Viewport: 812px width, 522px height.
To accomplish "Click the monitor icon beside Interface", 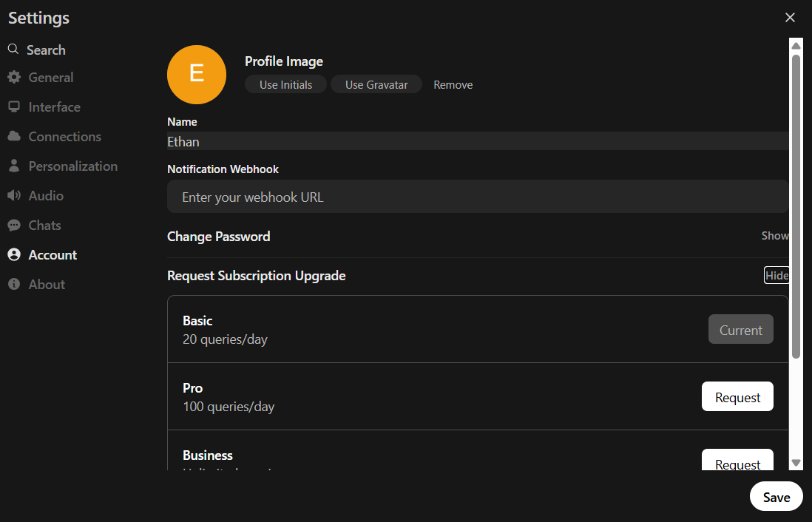I will point(13,107).
